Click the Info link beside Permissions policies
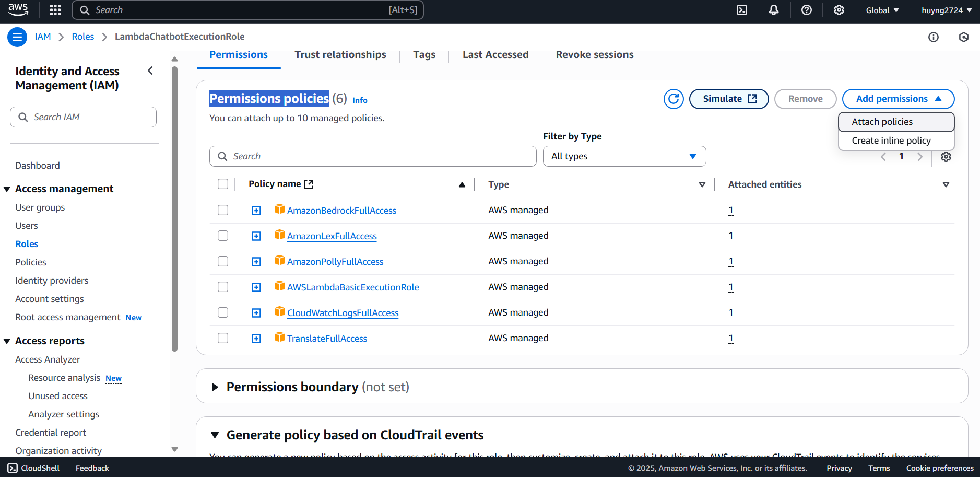980x477 pixels. point(360,100)
